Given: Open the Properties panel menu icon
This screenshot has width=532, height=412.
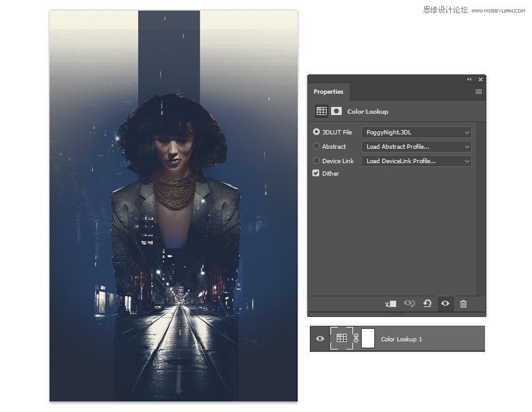Looking at the screenshot, I should pyautogui.click(x=478, y=91).
